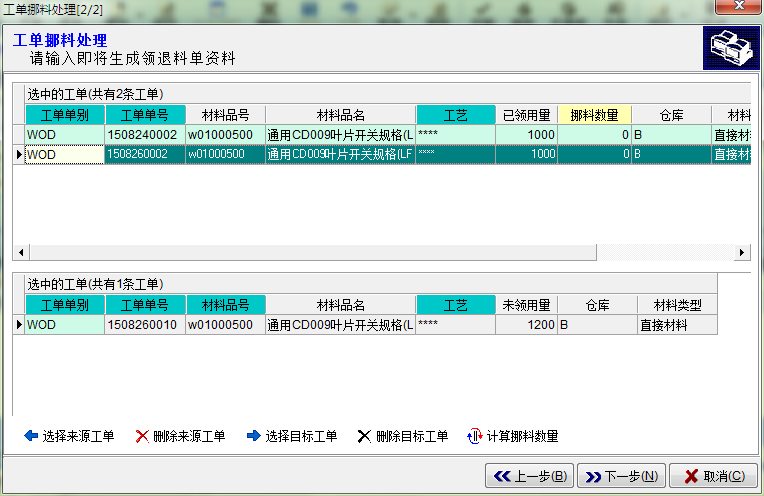The image size is (764, 496).
Task: Click 选择目标工单 label
Action: tap(301, 436)
